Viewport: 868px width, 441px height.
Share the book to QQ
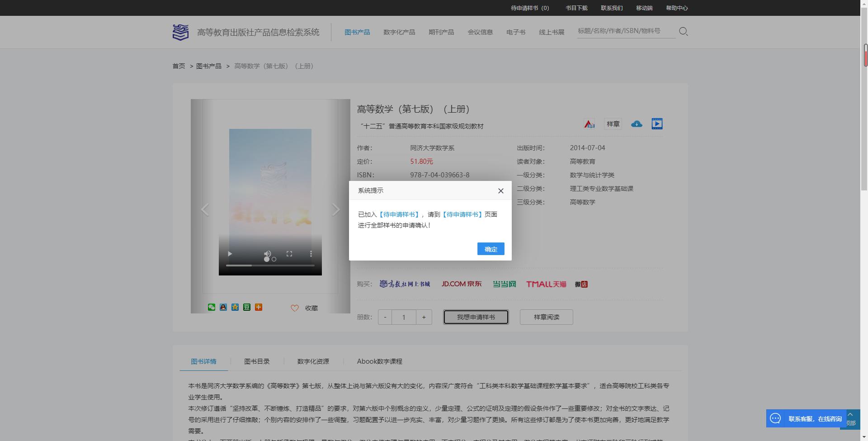pos(223,307)
